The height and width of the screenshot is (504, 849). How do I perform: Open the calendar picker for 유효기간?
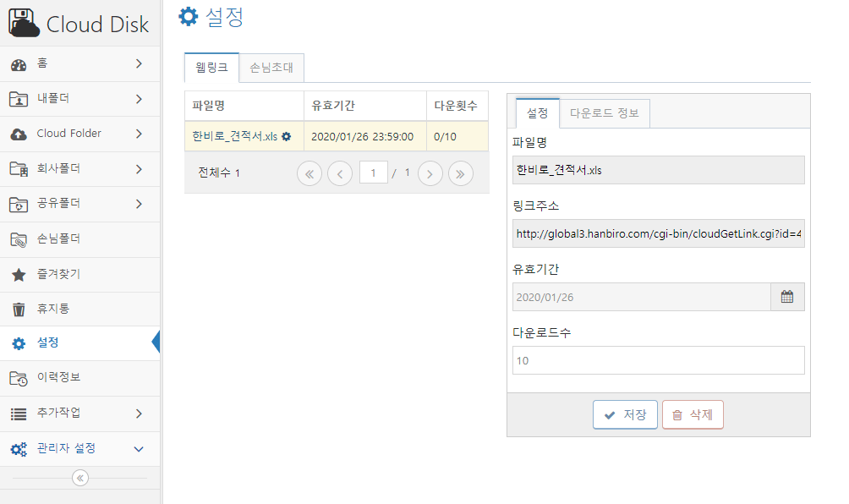tap(787, 297)
